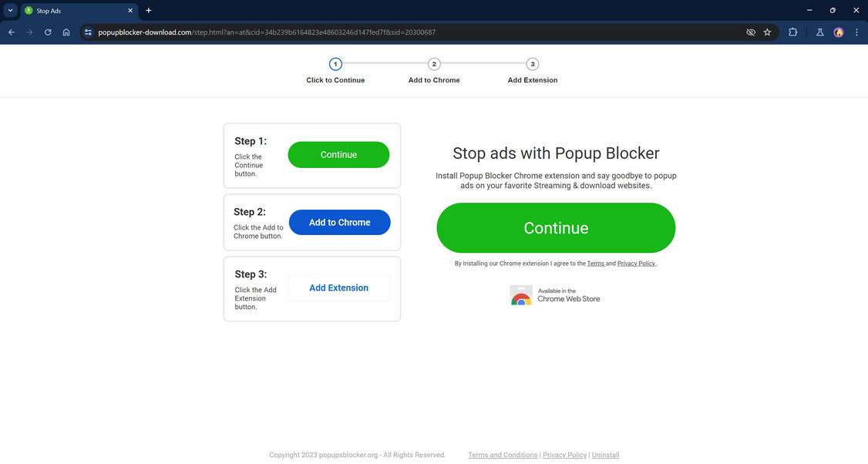Image resolution: width=868 pixels, height=464 pixels.
Task: Click the Chrome Web Store badge logo
Action: click(521, 294)
